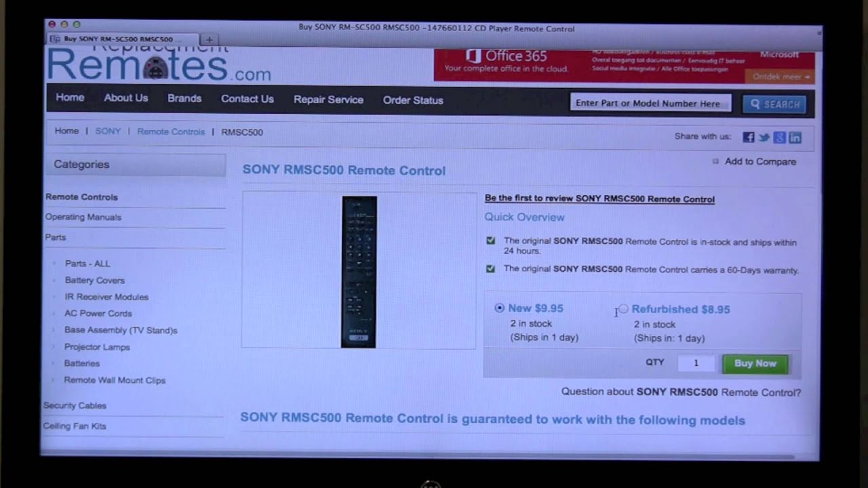Open the Parts sidebar category
This screenshot has height=488, width=868.
(x=56, y=238)
